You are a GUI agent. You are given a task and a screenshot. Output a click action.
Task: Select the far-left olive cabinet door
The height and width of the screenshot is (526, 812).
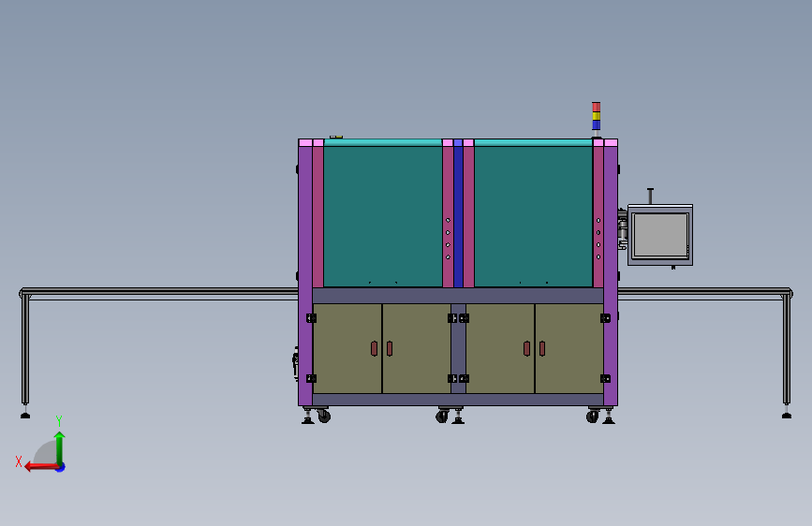(x=347, y=348)
